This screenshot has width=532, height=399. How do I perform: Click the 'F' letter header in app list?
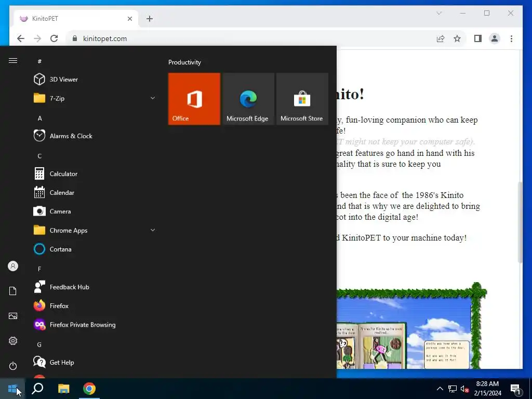39,269
